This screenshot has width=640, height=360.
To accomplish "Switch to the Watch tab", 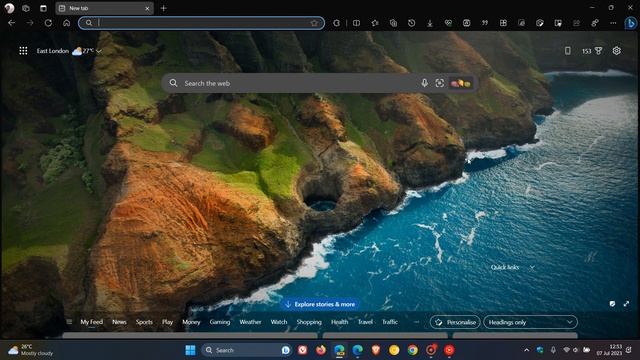I will point(279,322).
